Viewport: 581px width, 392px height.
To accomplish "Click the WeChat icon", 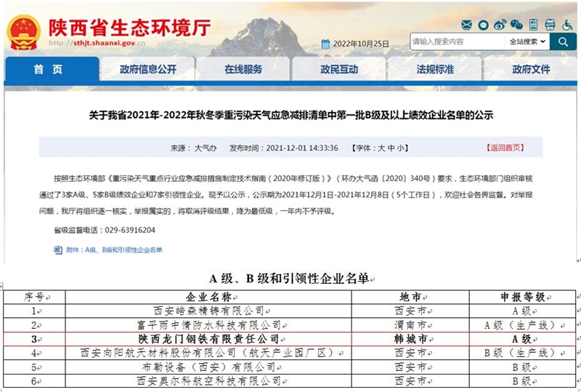I will tap(517, 25).
